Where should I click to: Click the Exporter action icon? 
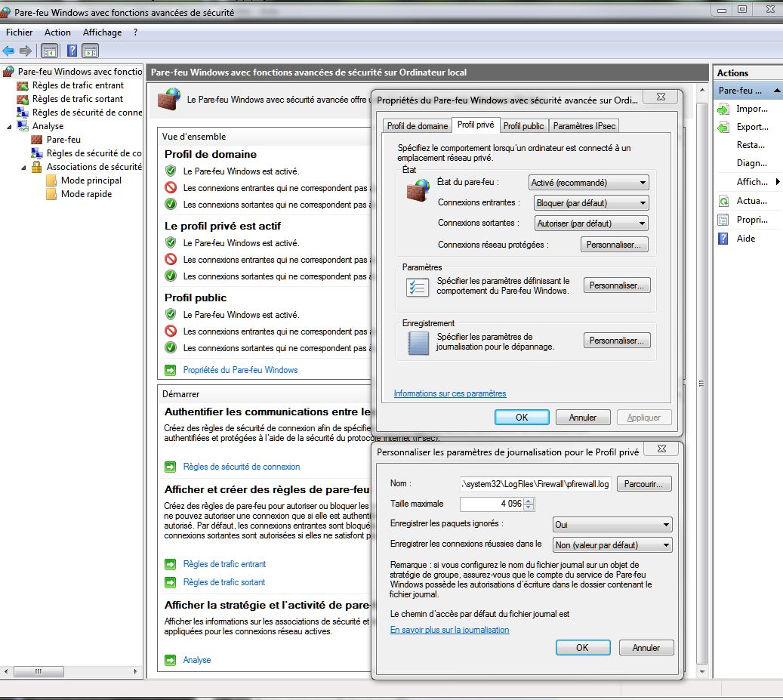pos(723,128)
